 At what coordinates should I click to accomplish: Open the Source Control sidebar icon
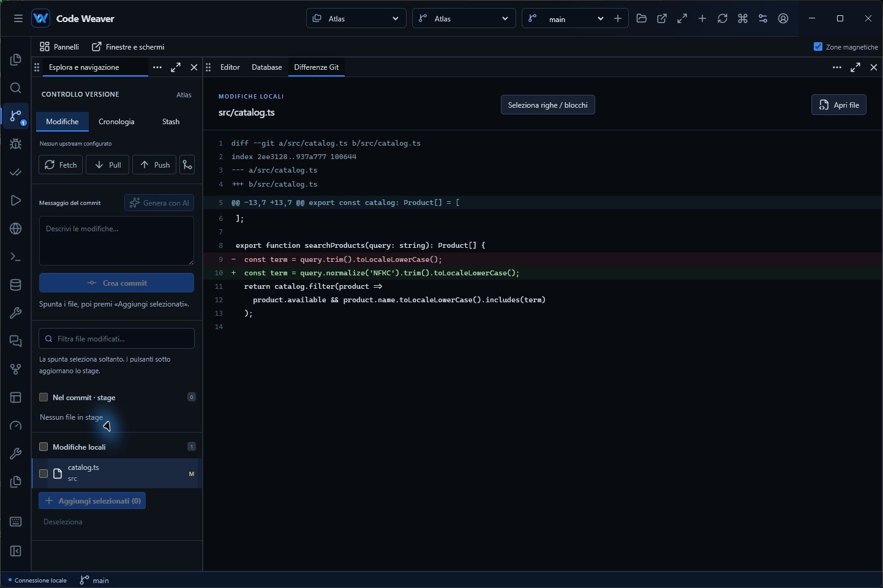click(16, 116)
